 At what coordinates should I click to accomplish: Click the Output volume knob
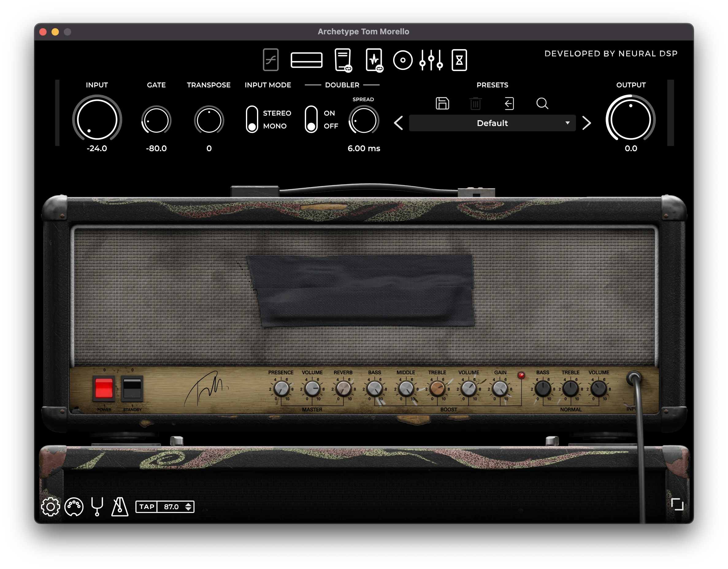click(x=630, y=119)
